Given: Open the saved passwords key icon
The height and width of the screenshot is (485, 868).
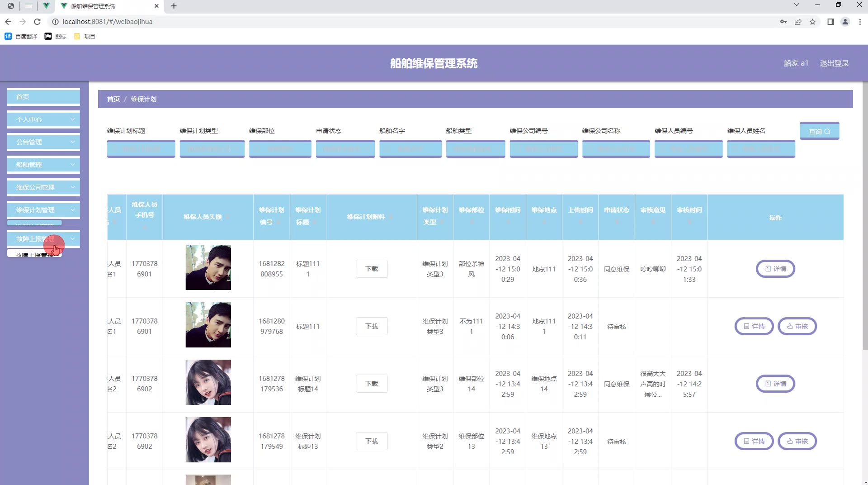Looking at the screenshot, I should pos(783,22).
